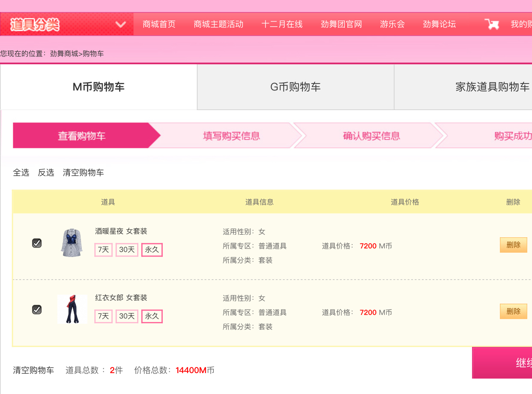This screenshot has width=532, height=394.
Task: Click the 7200 price of 酒暖星夜 女套装
Action: [x=368, y=246]
